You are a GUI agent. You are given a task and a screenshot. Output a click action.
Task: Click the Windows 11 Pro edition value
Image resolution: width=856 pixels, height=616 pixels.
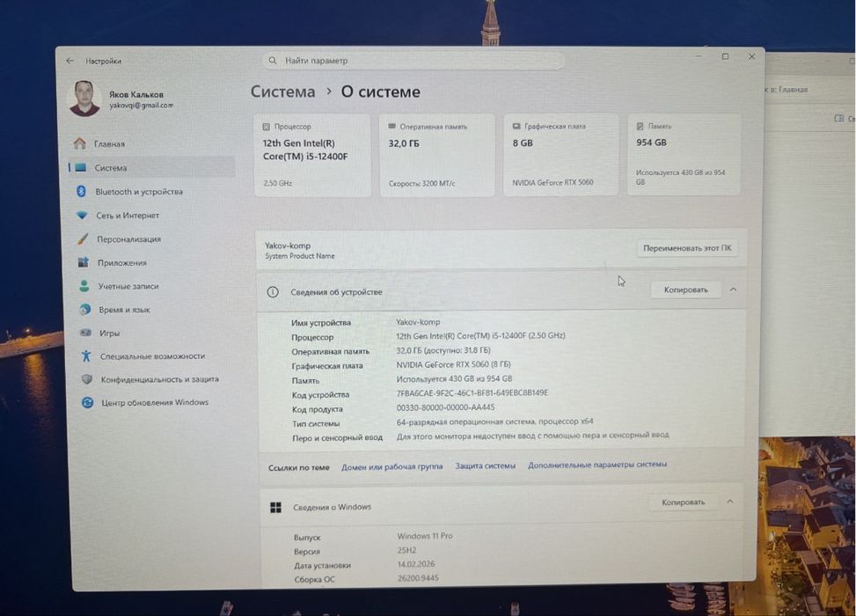point(425,536)
